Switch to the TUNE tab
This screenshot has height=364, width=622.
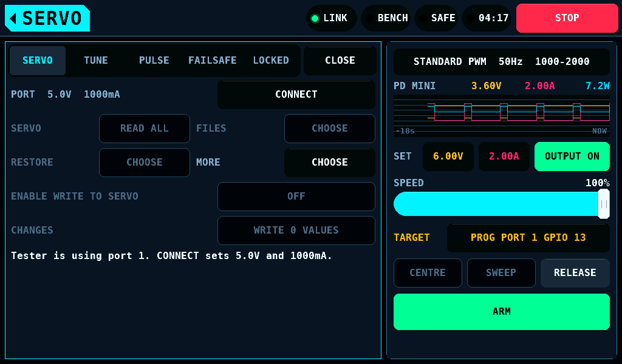tap(95, 61)
